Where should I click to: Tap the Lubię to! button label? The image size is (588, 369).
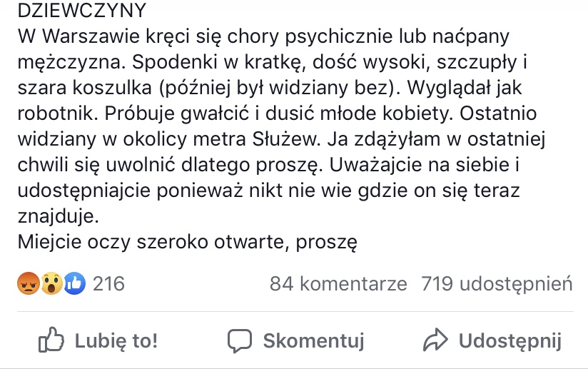click(x=116, y=341)
